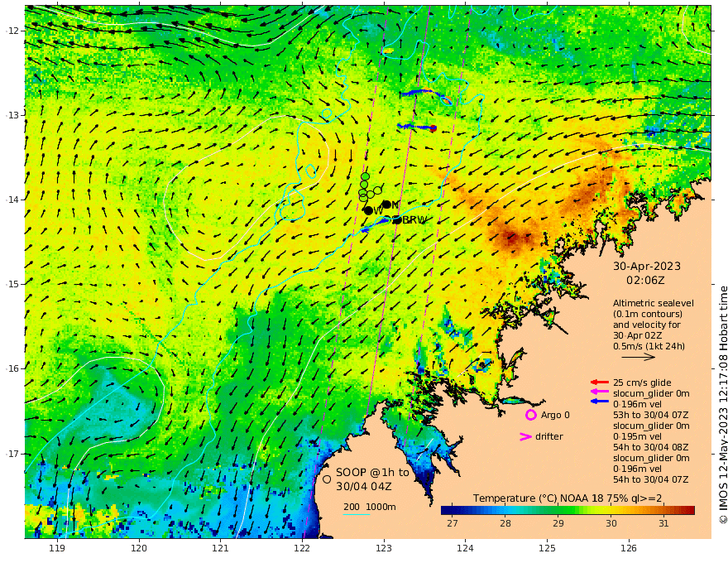Click the latitude axis label -13
The image size is (728, 563).
click(12, 115)
